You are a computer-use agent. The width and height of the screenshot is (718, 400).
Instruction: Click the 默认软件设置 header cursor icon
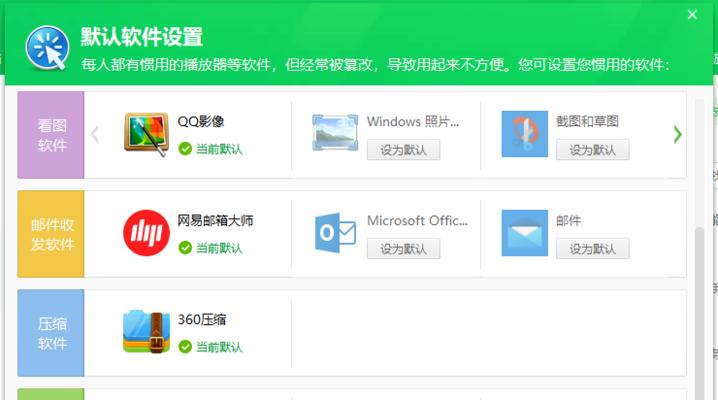pos(48,48)
